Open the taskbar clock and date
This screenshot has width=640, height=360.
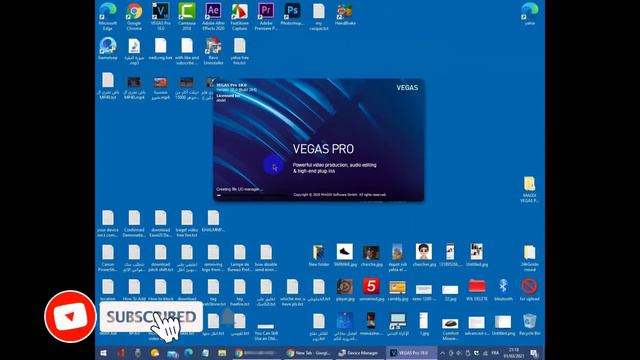point(514,353)
